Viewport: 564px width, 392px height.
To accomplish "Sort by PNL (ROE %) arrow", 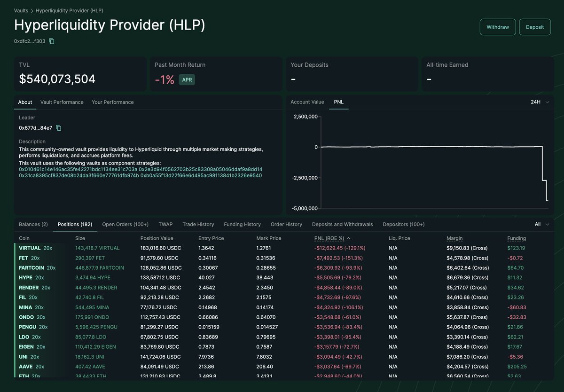I will (348, 238).
